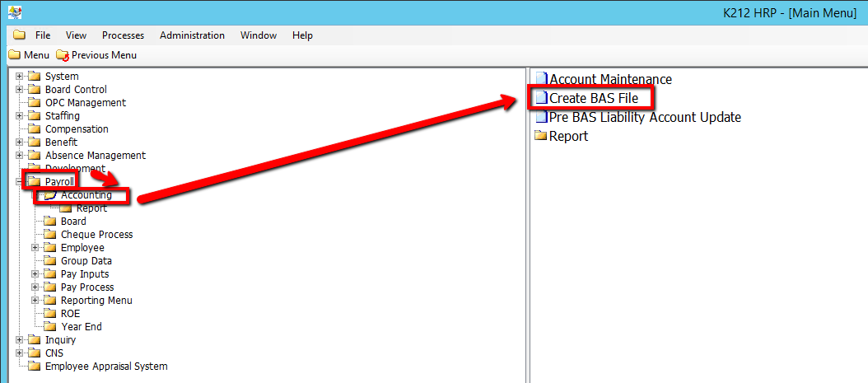Click the splitter between tree and list panes
This screenshot has height=383, width=868.
[527, 222]
